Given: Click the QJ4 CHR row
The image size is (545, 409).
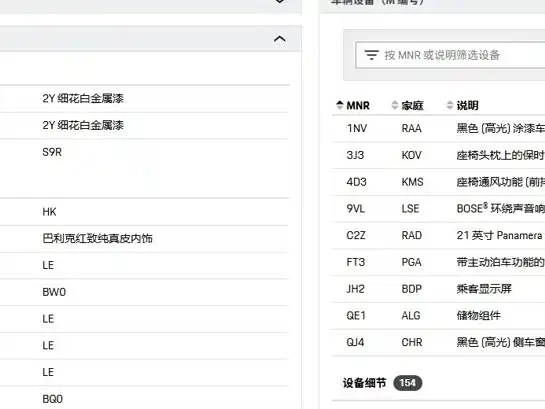Looking at the screenshot, I should click(438, 342).
